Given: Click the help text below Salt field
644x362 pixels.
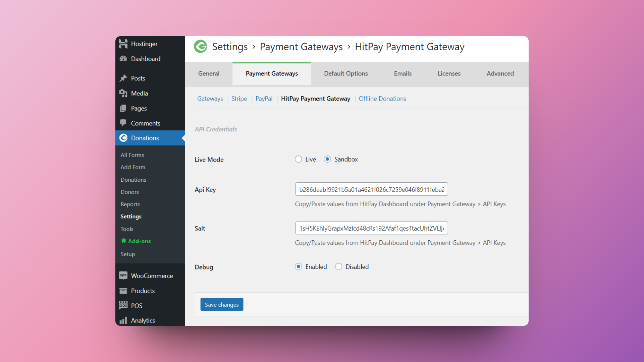Looking at the screenshot, I should [400, 243].
